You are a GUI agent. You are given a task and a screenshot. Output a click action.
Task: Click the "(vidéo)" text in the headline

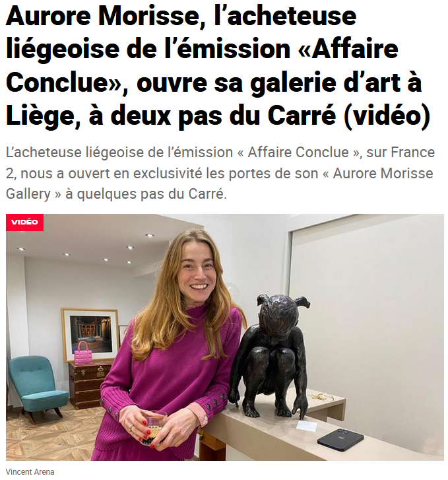coord(387,116)
